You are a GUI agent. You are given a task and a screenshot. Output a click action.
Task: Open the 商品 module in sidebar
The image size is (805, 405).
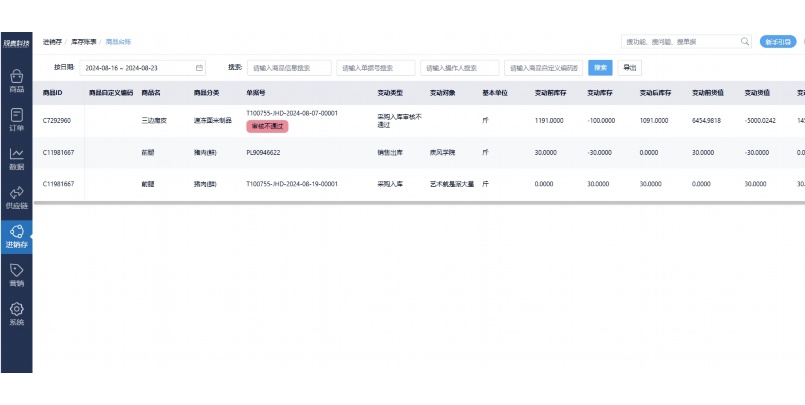click(16, 81)
